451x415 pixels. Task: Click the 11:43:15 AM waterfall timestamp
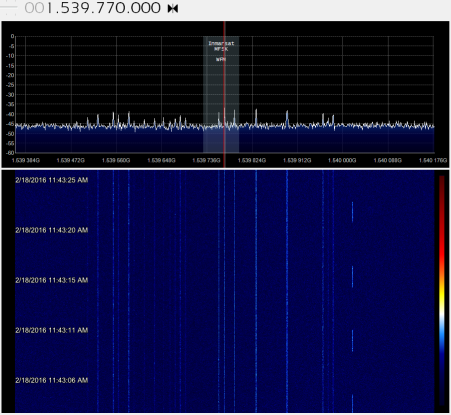tap(52, 280)
